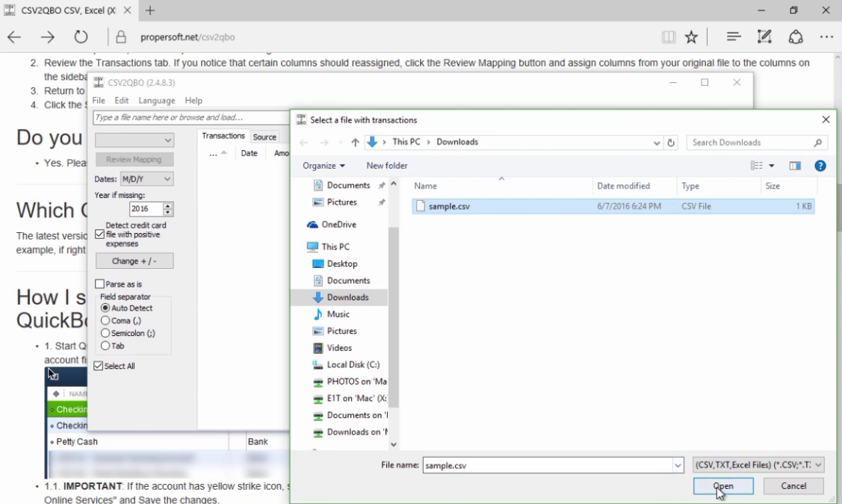The image size is (842, 504).
Task: Open the file type filter dropdown
Action: (x=758, y=465)
